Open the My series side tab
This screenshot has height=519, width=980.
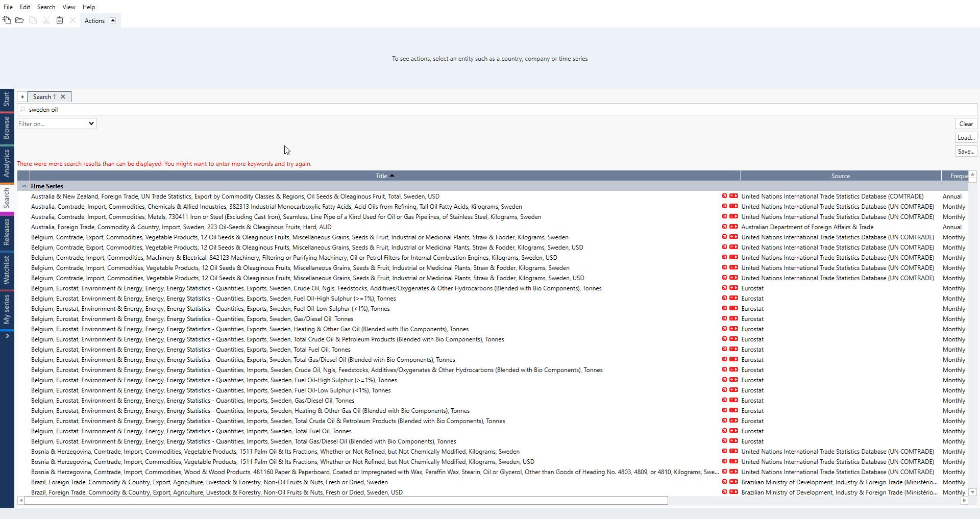pos(7,309)
